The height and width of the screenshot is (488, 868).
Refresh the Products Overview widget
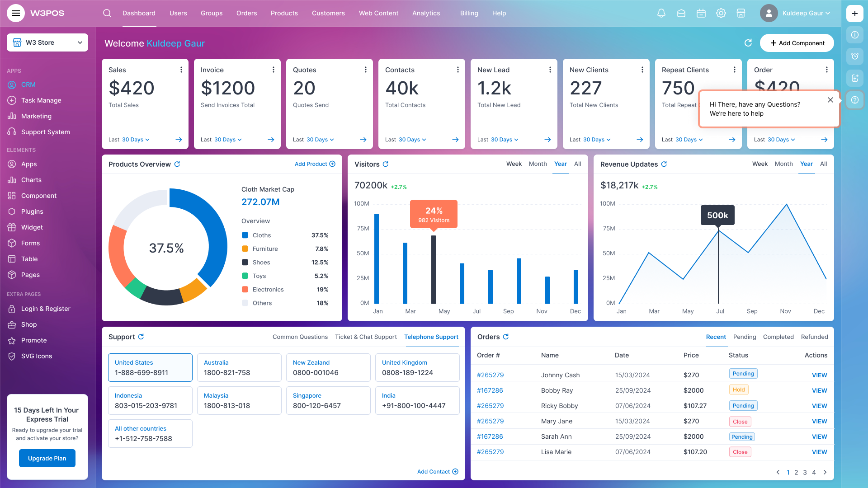(x=178, y=164)
